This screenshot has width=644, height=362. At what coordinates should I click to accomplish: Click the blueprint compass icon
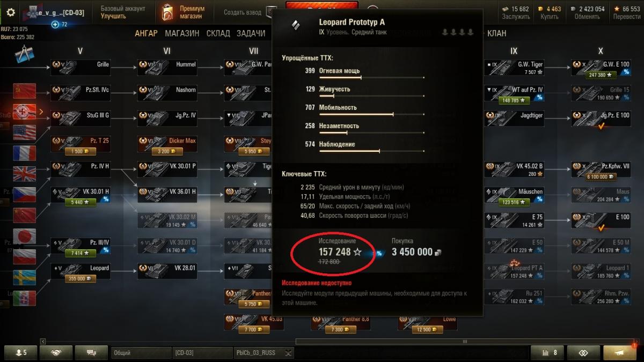(x=25, y=55)
